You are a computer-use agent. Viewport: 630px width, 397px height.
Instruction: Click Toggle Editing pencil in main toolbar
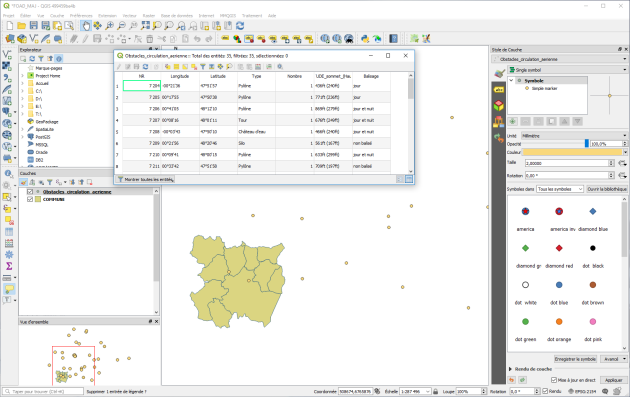[x=85, y=39]
